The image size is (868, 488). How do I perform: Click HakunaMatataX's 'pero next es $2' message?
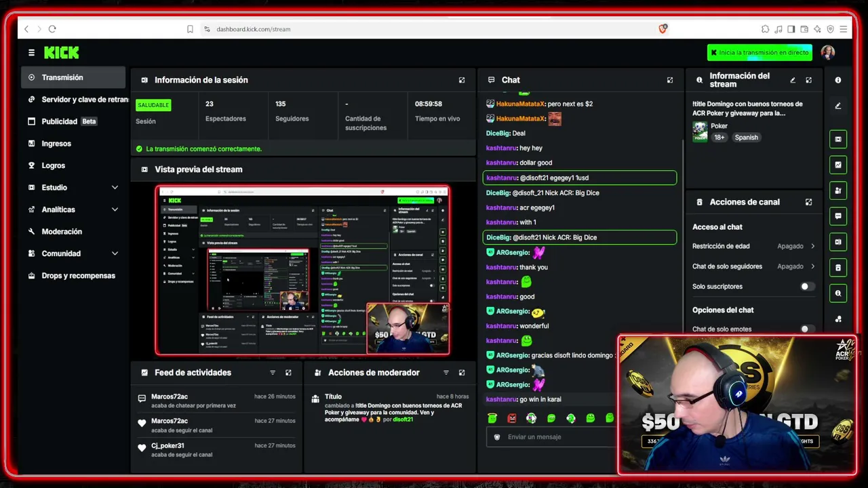pos(570,104)
